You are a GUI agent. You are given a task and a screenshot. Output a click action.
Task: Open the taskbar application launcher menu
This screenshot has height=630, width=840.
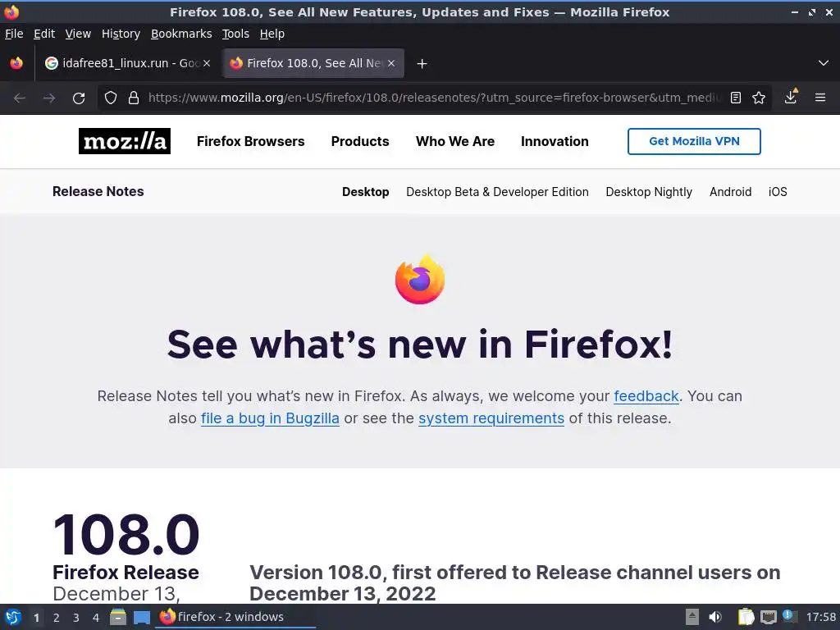(x=13, y=617)
